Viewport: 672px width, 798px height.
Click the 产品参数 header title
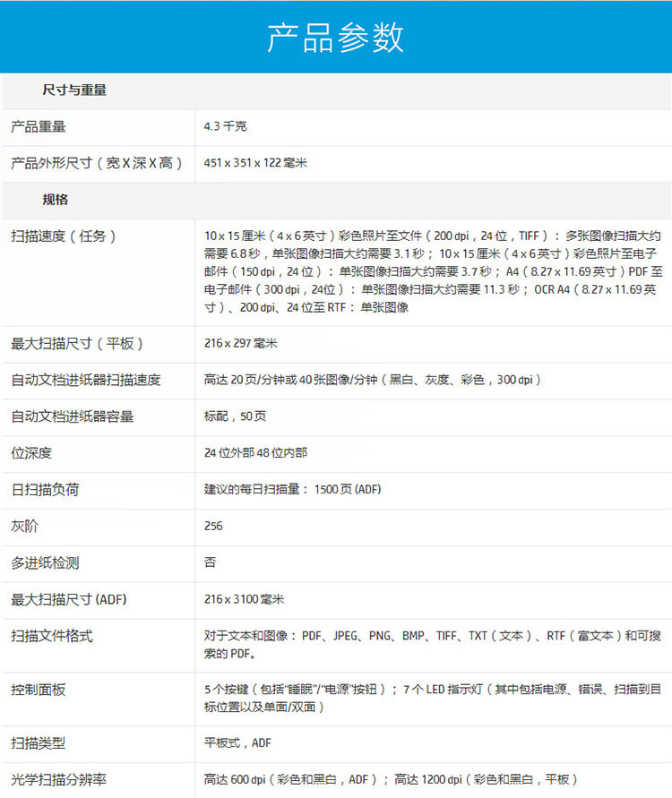[x=336, y=38]
